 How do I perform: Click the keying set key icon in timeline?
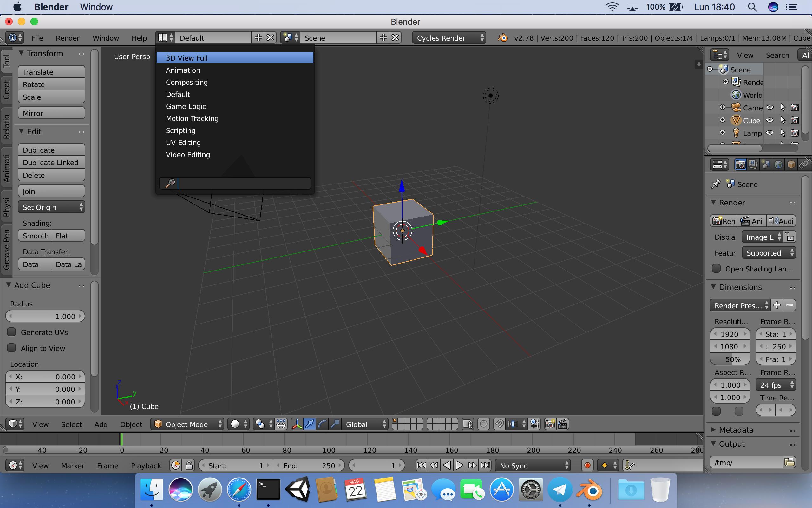[x=630, y=465]
